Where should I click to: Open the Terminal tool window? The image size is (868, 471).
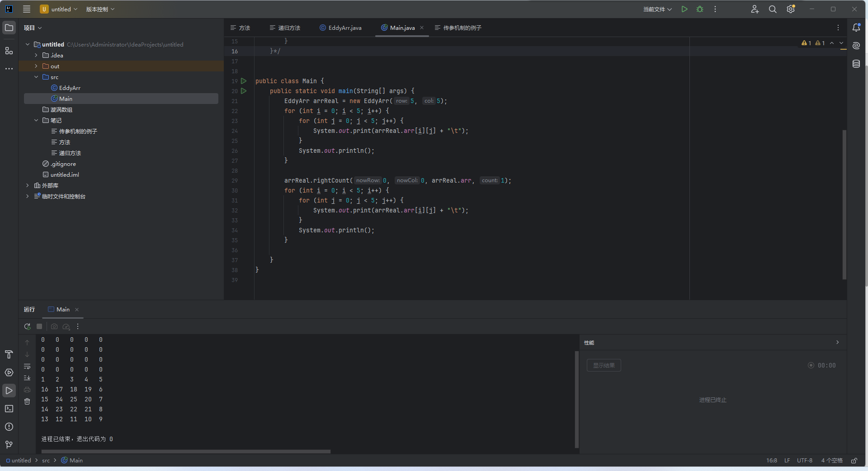pyautogui.click(x=9, y=409)
